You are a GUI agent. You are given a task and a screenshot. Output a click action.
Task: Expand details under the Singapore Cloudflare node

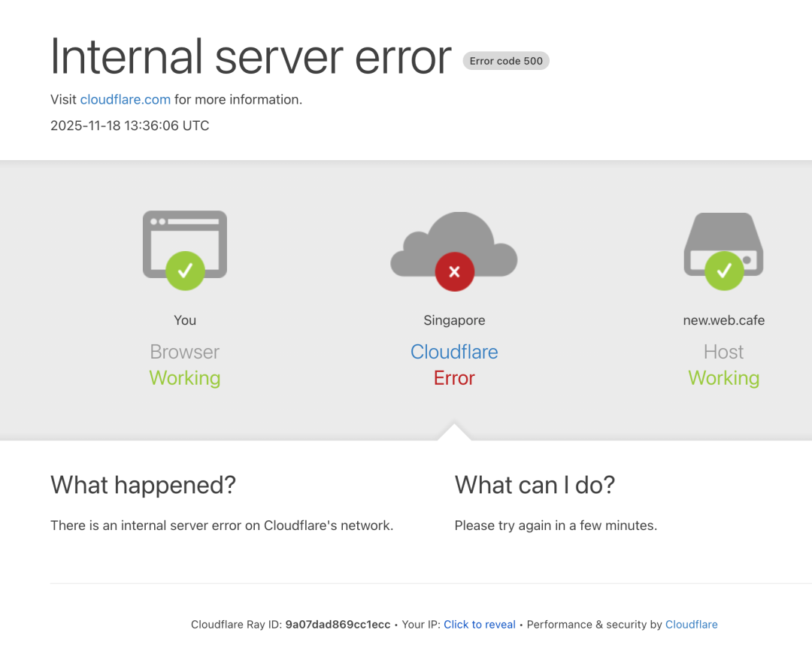[x=454, y=352]
